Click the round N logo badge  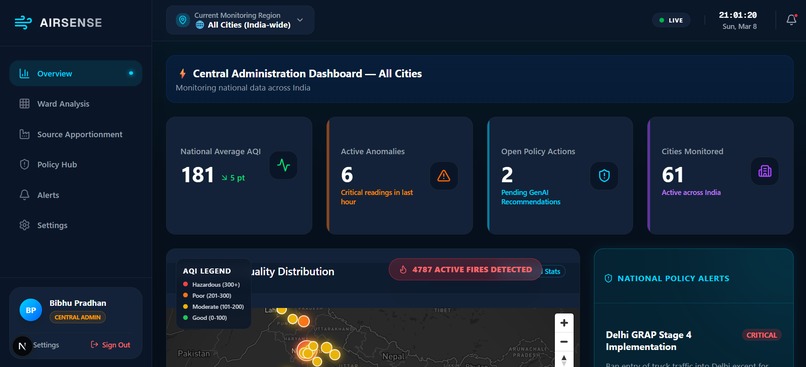(x=22, y=346)
